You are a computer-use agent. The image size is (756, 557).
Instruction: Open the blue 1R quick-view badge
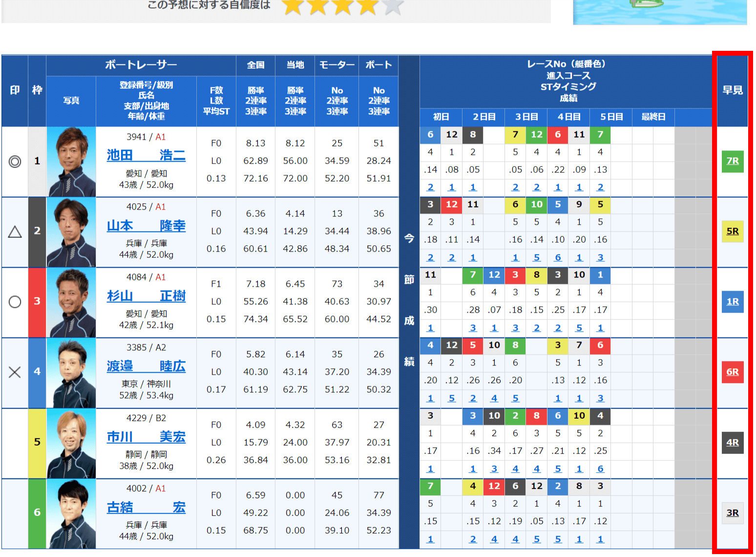tap(732, 302)
